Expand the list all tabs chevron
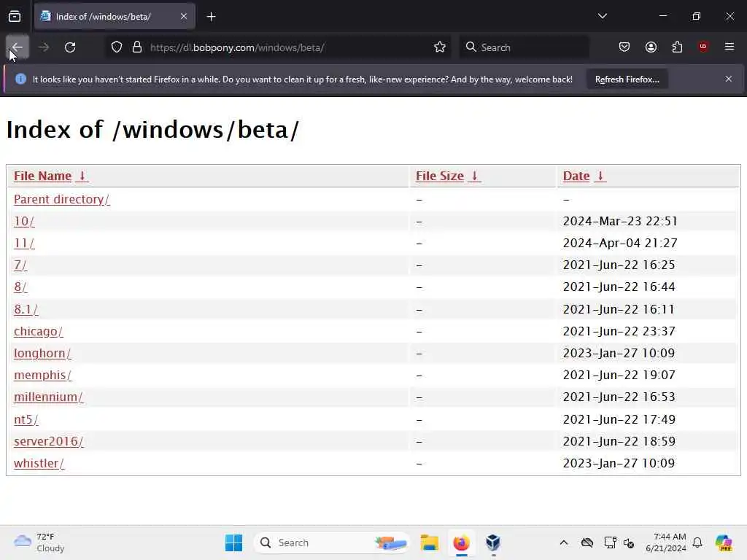The image size is (747, 560). tap(602, 16)
